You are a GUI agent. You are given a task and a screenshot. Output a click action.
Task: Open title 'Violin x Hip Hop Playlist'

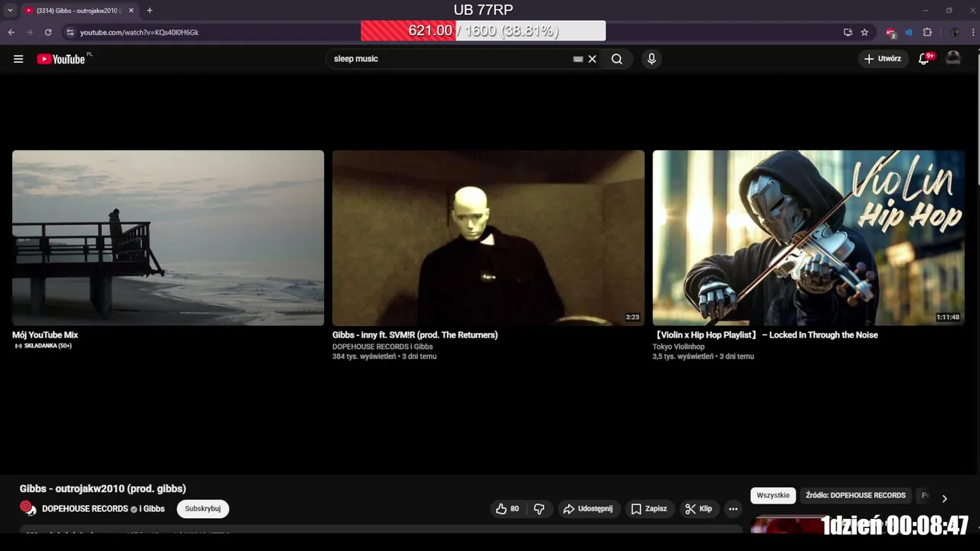765,335
